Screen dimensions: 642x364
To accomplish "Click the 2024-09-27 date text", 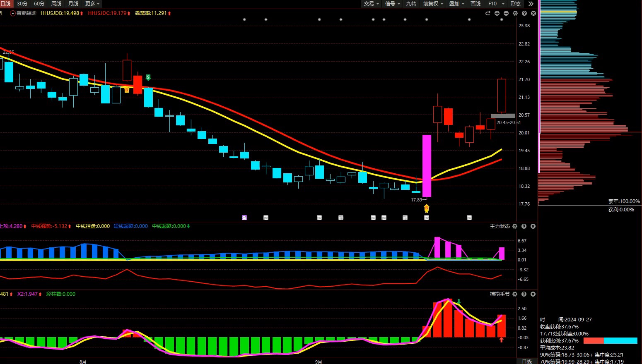I will (577, 320).
